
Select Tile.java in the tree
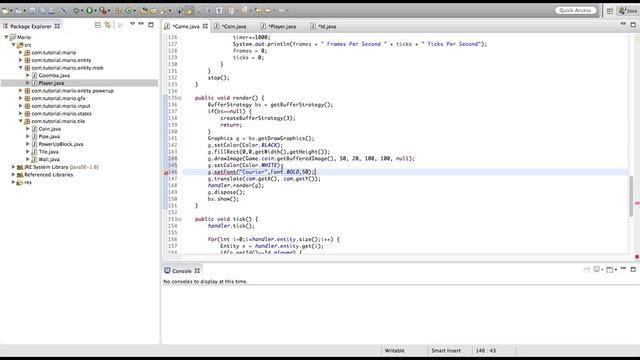tap(49, 152)
